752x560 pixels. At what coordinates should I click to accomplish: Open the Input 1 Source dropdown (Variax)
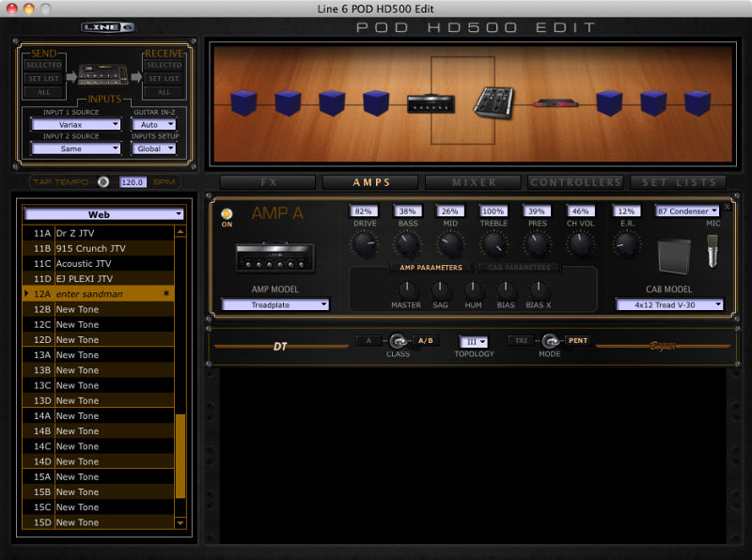[76, 125]
